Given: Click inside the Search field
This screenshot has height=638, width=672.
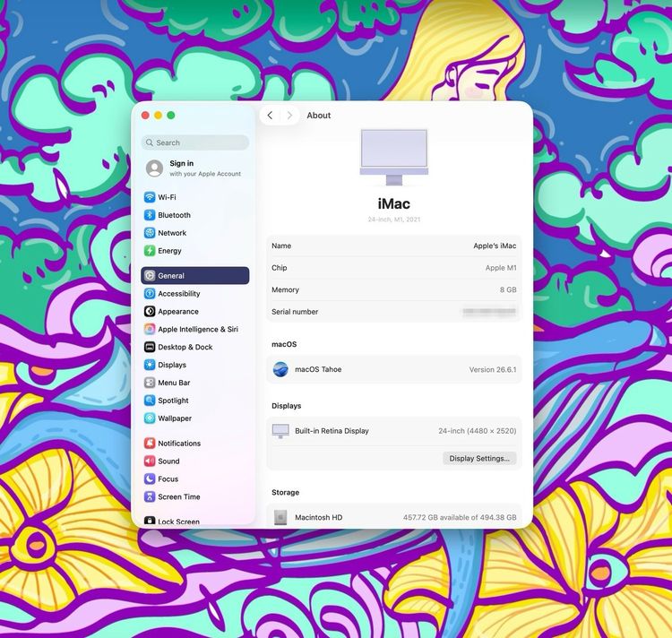Looking at the screenshot, I should 195,142.
